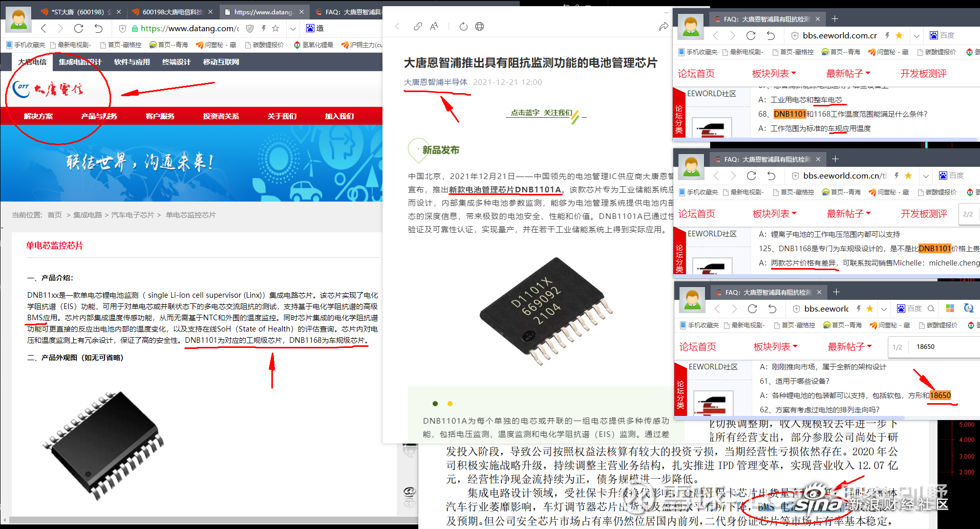980x529 pixels.
Task: Refresh the top-right bbs.eeworld FAQ window
Action: coord(751,35)
